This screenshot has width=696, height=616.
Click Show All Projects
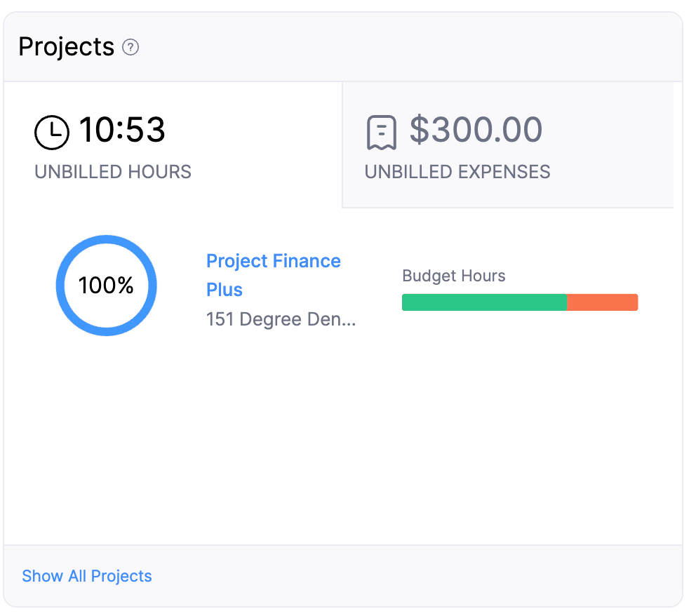click(x=86, y=576)
